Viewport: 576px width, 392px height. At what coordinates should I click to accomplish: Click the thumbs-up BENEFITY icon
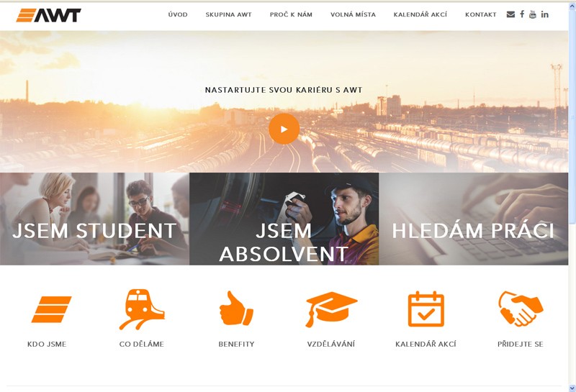click(x=236, y=309)
